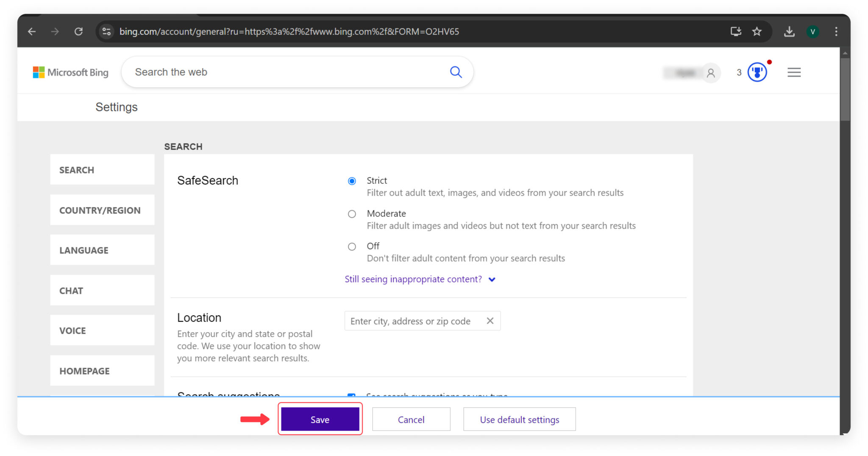Open the LANGUAGE settings section
868x456 pixels.
(x=102, y=250)
